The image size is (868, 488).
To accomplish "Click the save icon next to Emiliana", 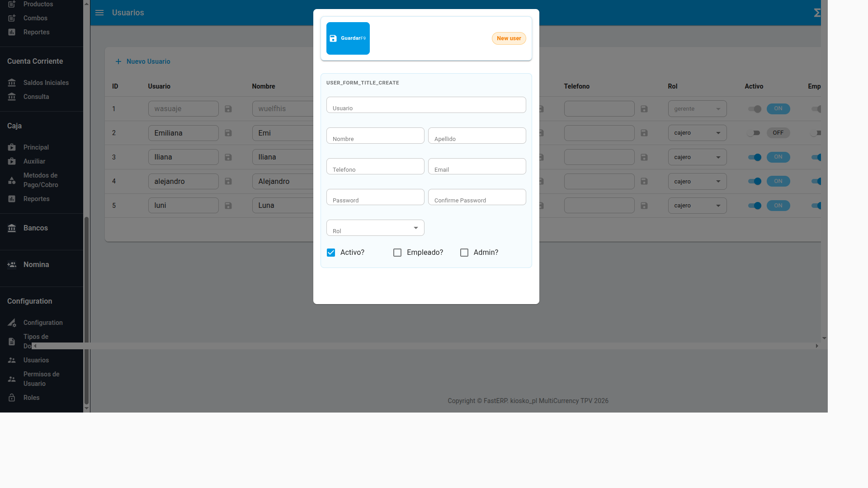I will pyautogui.click(x=228, y=133).
